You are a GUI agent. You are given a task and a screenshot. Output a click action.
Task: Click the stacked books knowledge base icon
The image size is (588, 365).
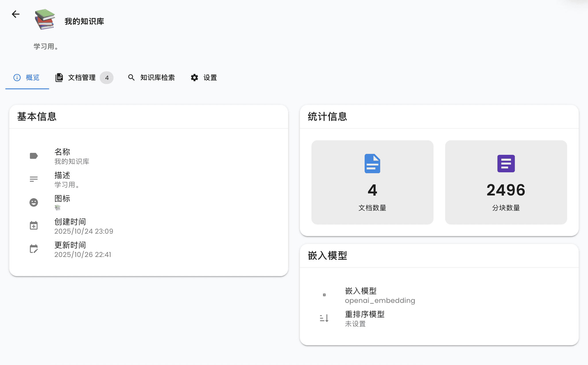(x=45, y=20)
